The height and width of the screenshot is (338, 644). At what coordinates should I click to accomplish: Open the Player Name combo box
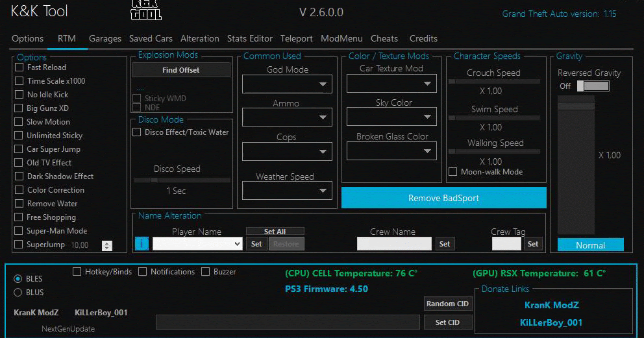[197, 244]
